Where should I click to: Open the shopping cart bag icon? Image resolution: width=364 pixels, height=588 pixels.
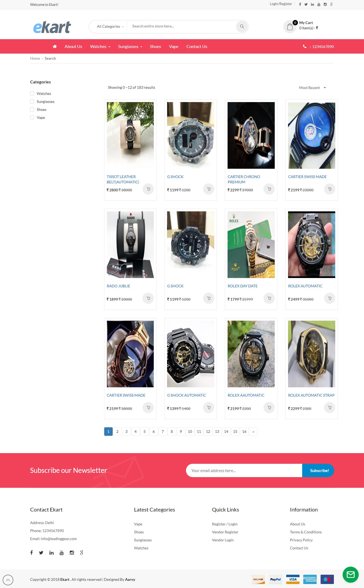pyautogui.click(x=290, y=27)
